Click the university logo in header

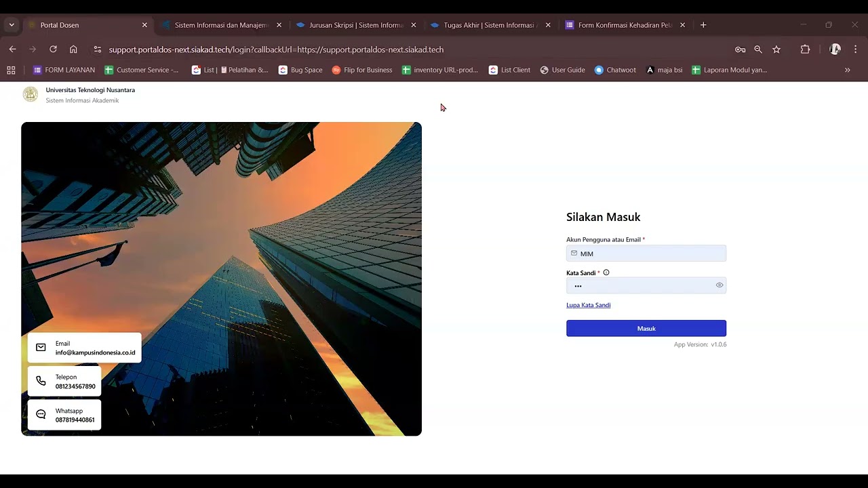(31, 94)
